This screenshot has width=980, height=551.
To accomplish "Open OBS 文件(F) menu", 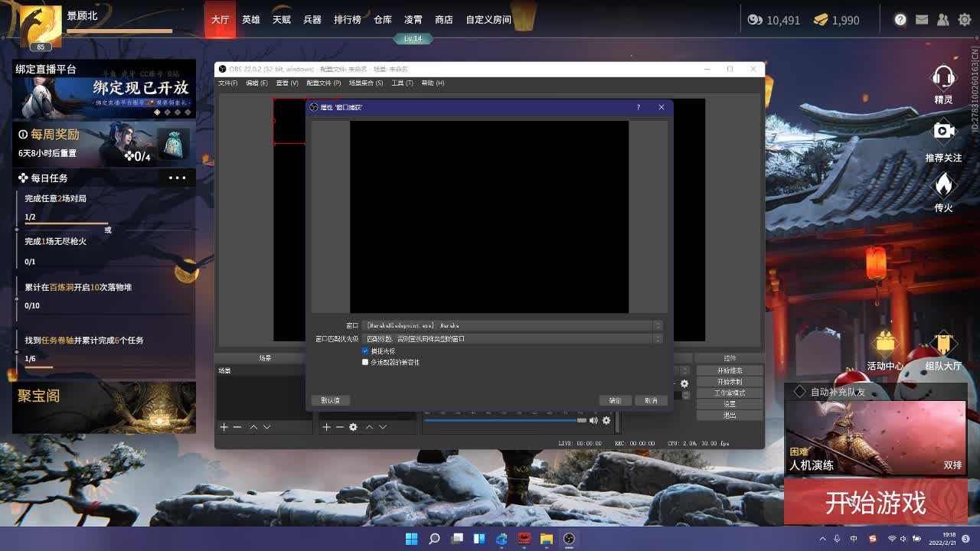I will (x=227, y=83).
